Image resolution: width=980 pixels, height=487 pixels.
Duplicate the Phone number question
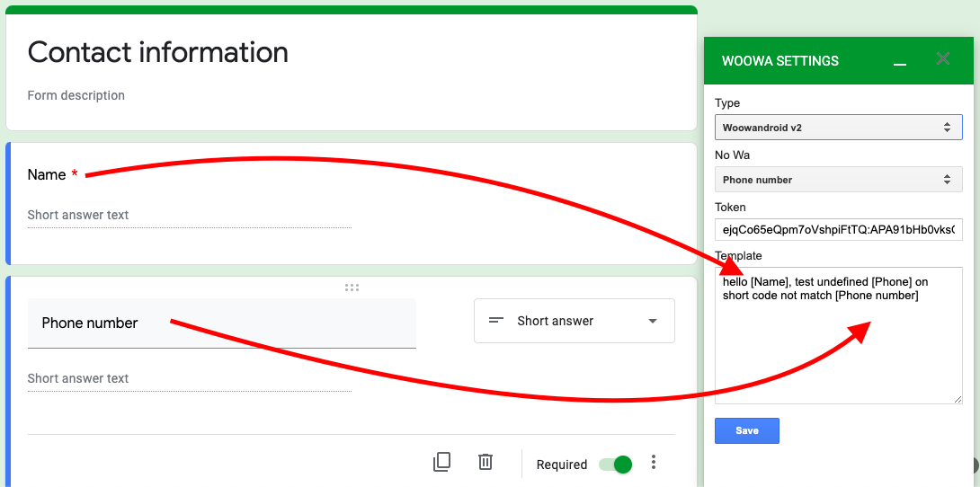[441, 462]
